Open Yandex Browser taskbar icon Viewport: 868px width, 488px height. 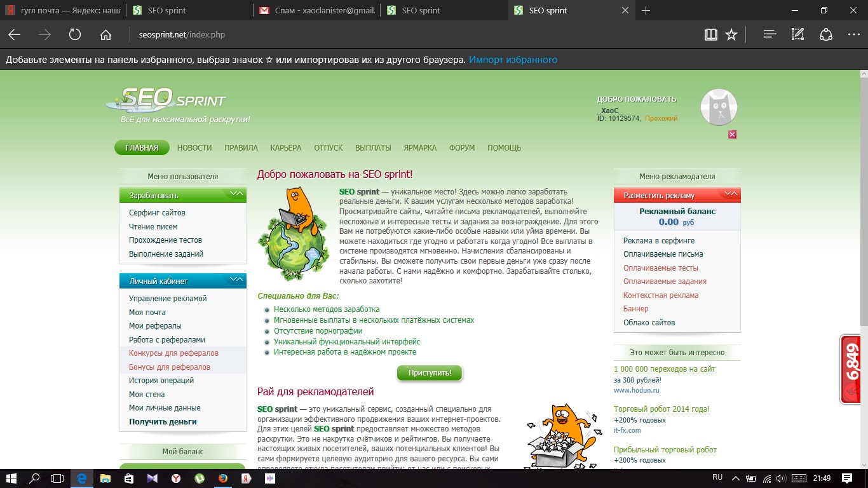click(175, 478)
